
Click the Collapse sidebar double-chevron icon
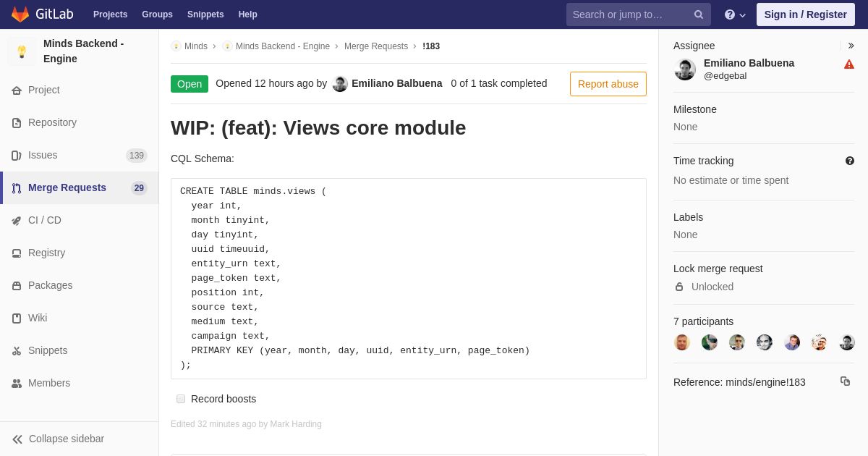tap(17, 439)
